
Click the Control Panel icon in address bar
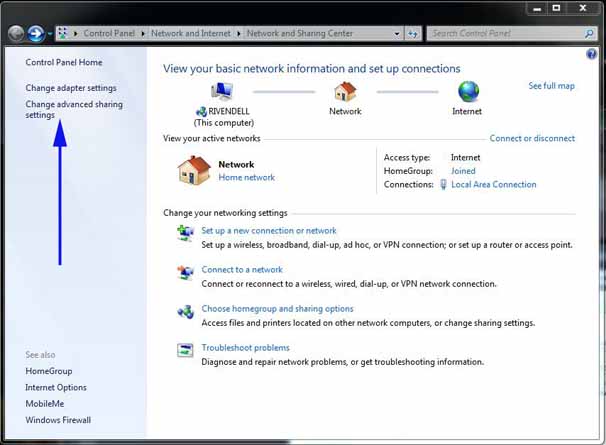[x=63, y=33]
